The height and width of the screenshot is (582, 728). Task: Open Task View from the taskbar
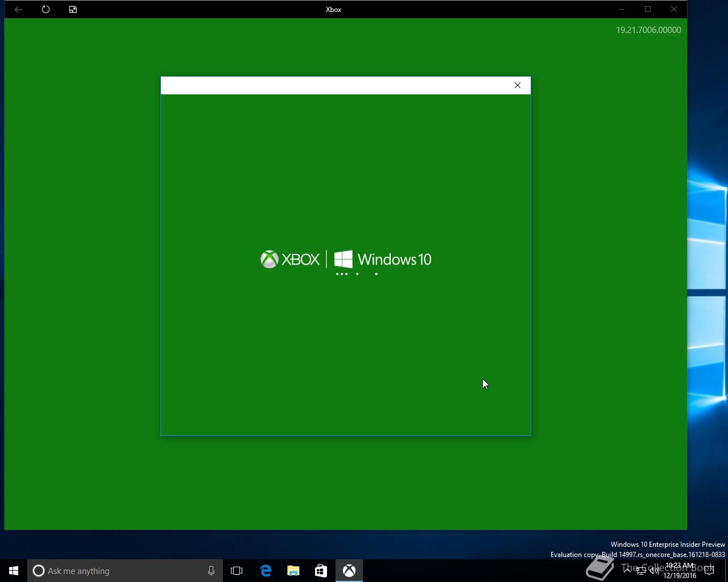coord(237,571)
